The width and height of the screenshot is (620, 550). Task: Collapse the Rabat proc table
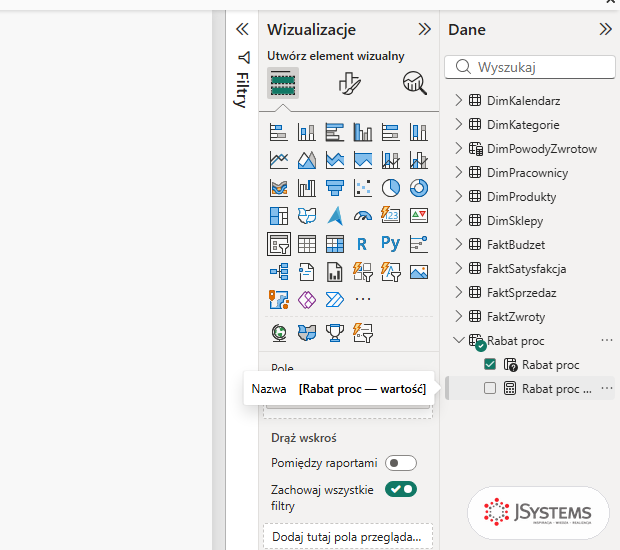point(459,340)
